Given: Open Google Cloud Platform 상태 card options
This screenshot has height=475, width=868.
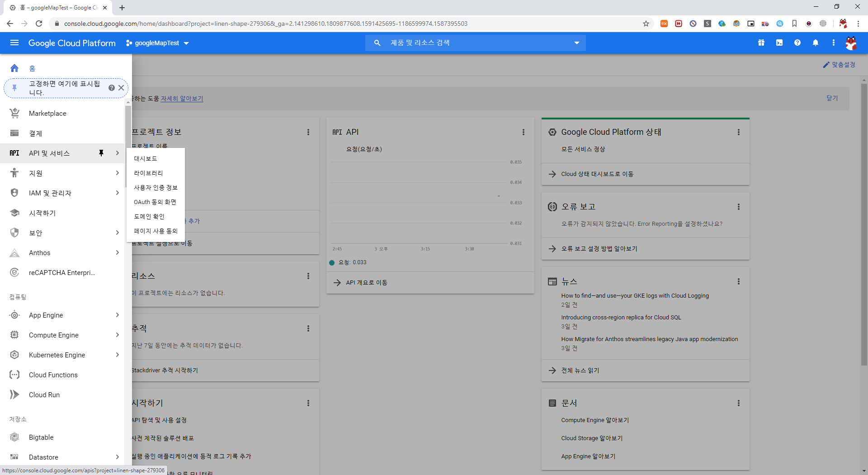Looking at the screenshot, I should [739, 132].
